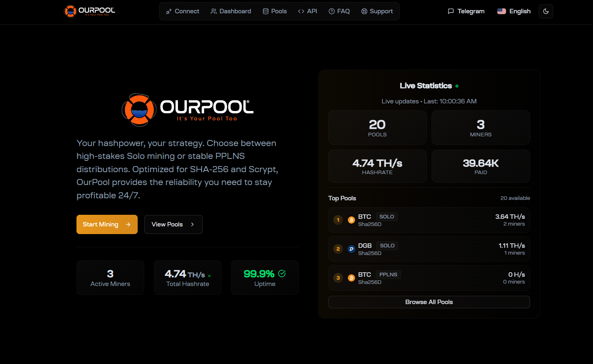Click the OurPool logo in the header
The height and width of the screenshot is (364, 593).
click(89, 11)
